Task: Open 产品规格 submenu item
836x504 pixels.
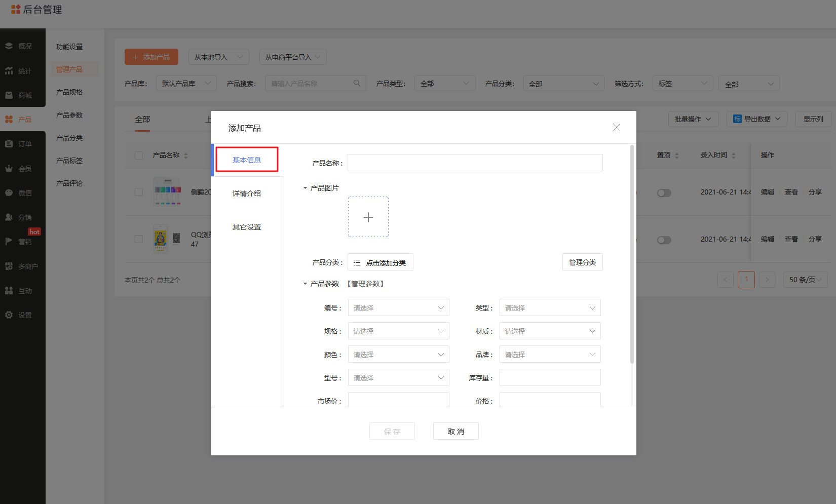Action: (69, 92)
